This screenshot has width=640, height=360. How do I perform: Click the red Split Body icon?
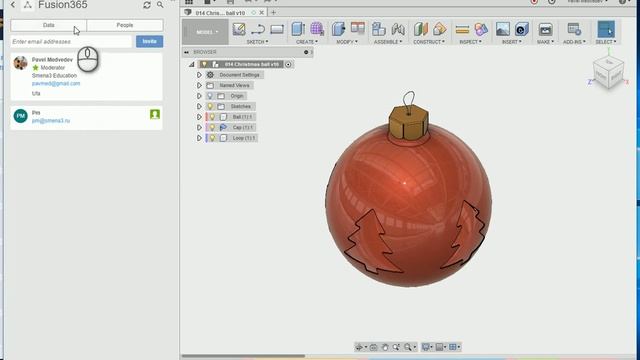[358, 28]
